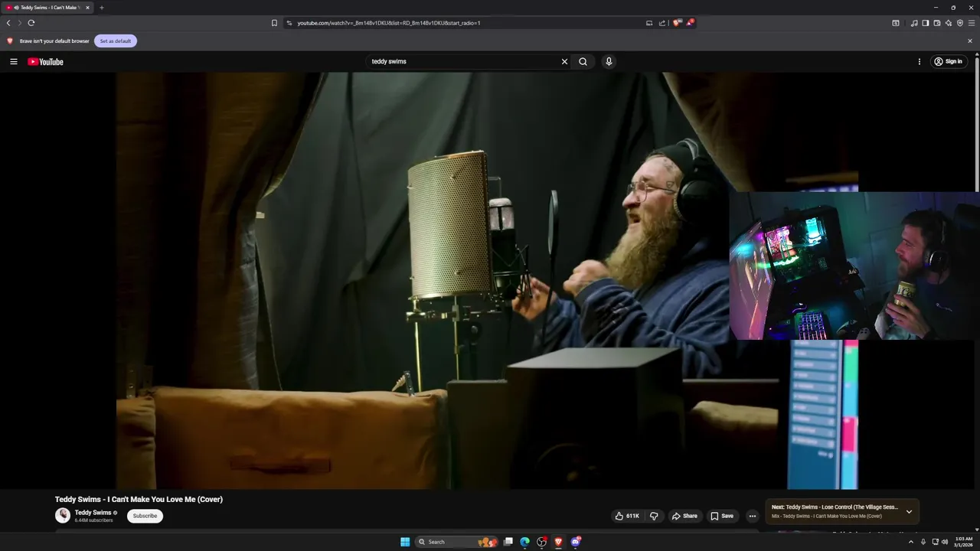Click the address bar URL

pos(389,23)
